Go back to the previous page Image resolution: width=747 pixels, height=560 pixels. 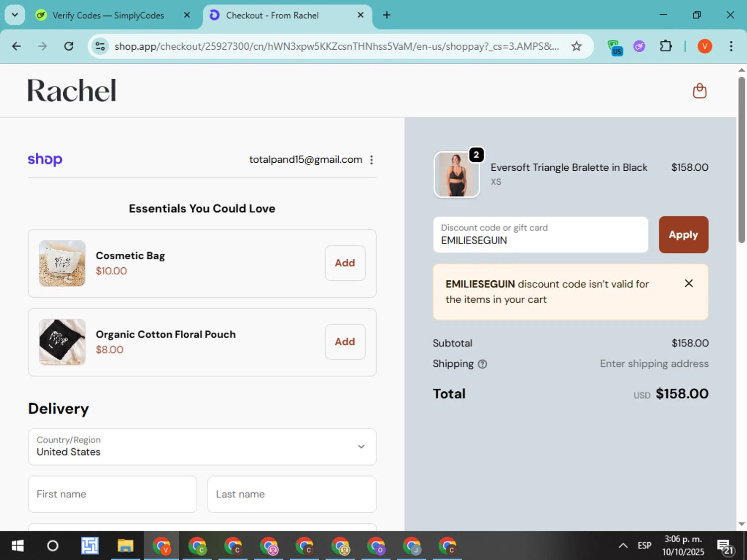[x=16, y=46]
